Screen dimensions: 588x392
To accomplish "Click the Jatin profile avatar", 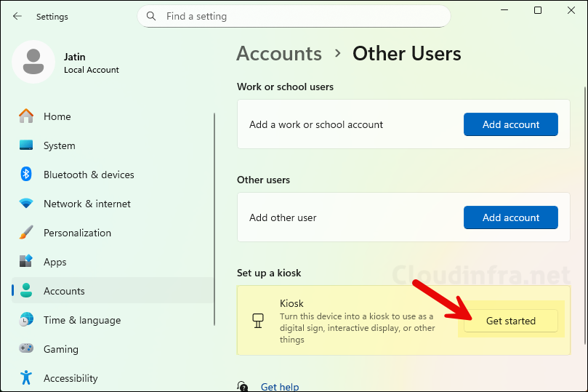I will 33,62.
